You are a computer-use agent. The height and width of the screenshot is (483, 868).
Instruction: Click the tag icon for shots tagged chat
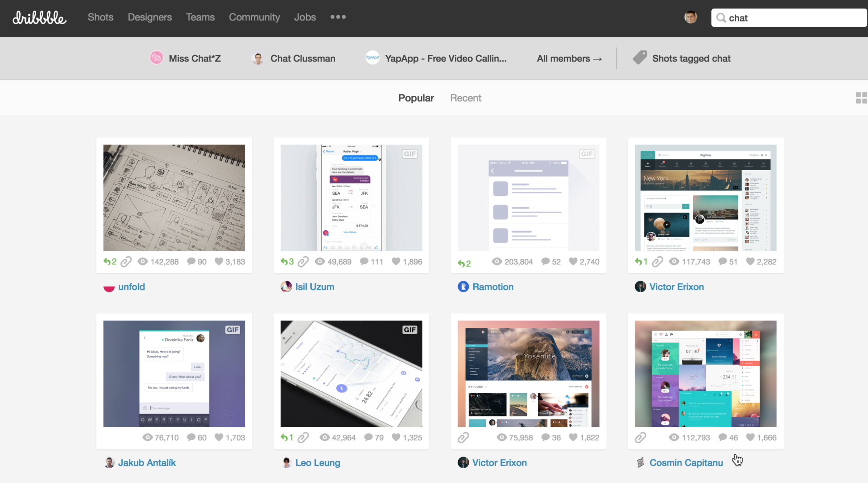[x=640, y=58]
